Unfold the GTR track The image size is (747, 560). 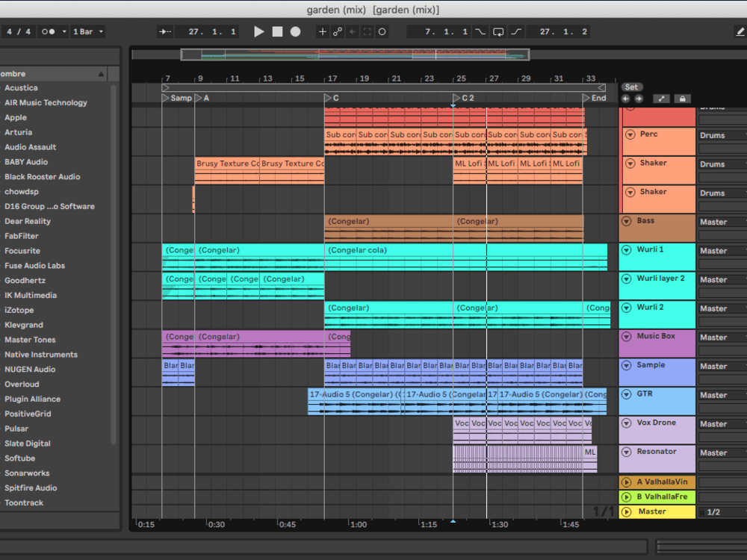627,394
